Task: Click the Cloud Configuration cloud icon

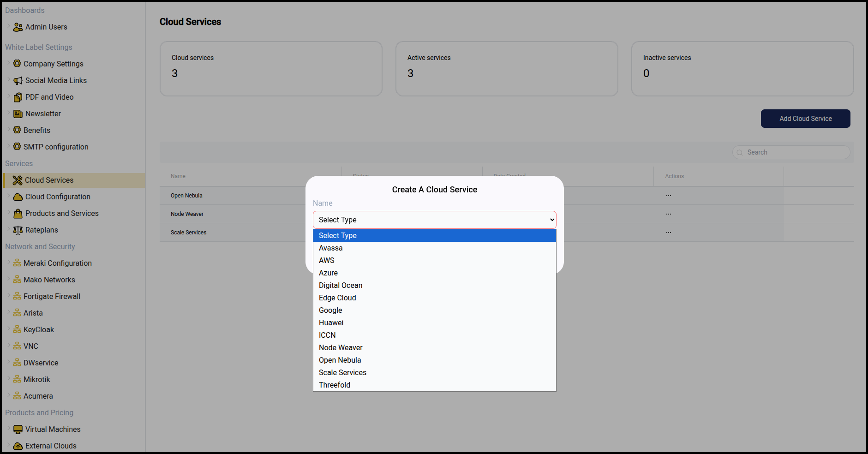Action: (18, 197)
